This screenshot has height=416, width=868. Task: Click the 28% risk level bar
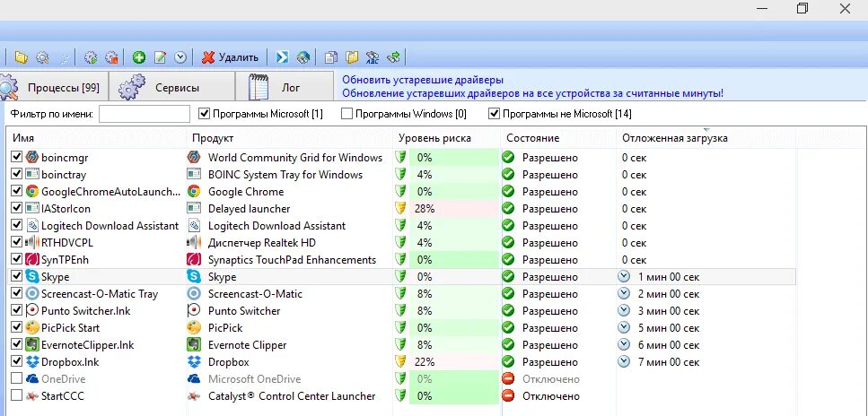pos(454,209)
